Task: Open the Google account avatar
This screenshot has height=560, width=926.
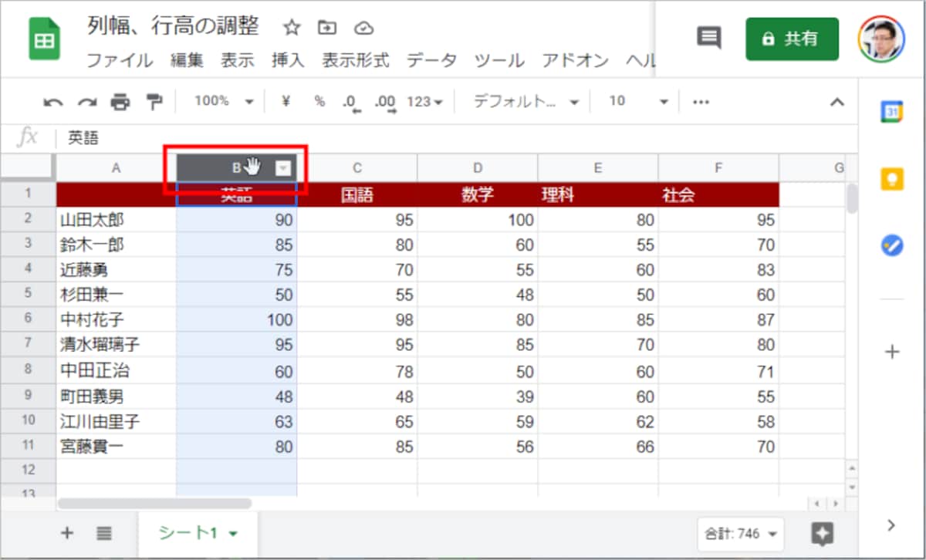Action: click(882, 39)
